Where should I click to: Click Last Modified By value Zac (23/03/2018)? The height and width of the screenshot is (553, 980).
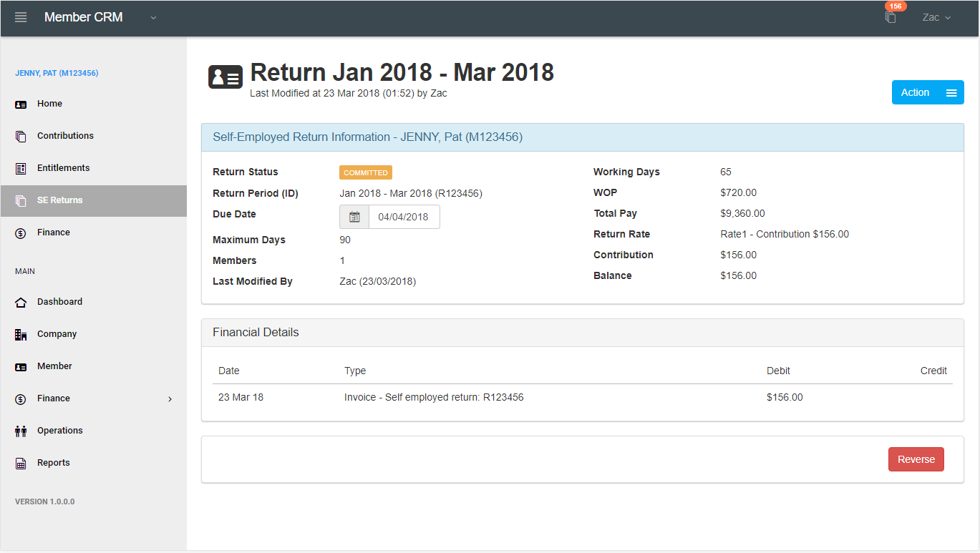pos(377,281)
